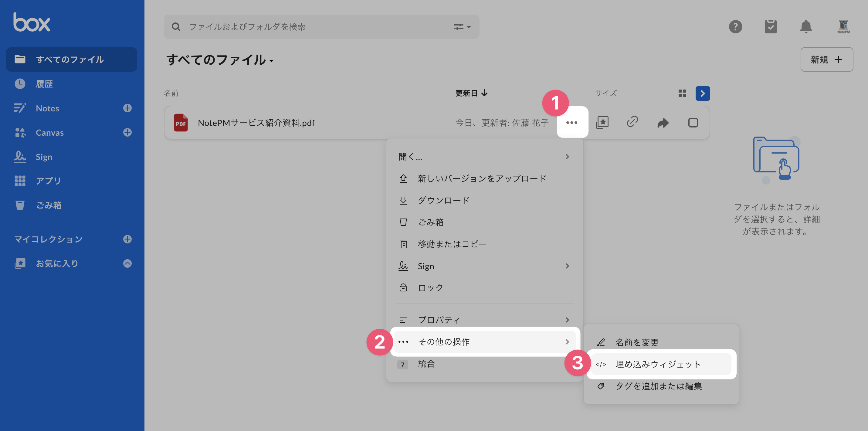Viewport: 868px width, 431px height.
Task: Switch to grid view
Action: pos(682,93)
